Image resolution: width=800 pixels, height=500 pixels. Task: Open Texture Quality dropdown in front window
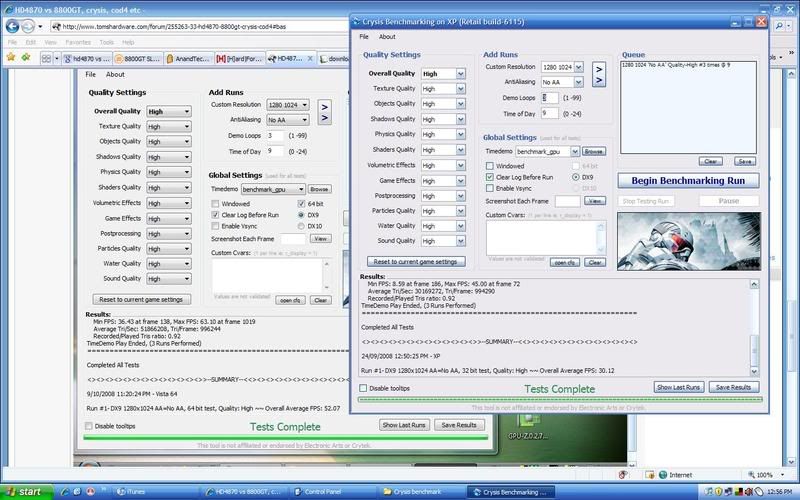click(461, 89)
